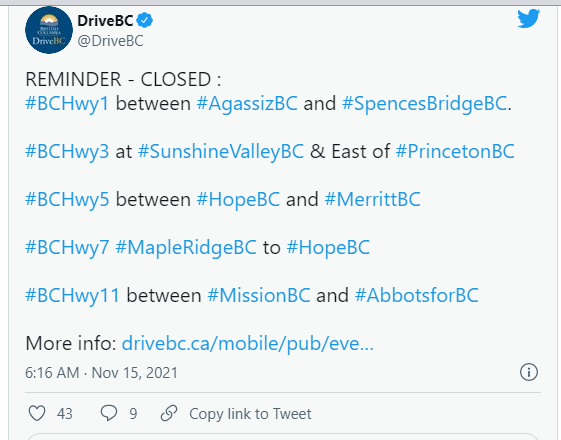Click the 6:16 AM Nov 15, 2021 timestamp

tap(101, 373)
